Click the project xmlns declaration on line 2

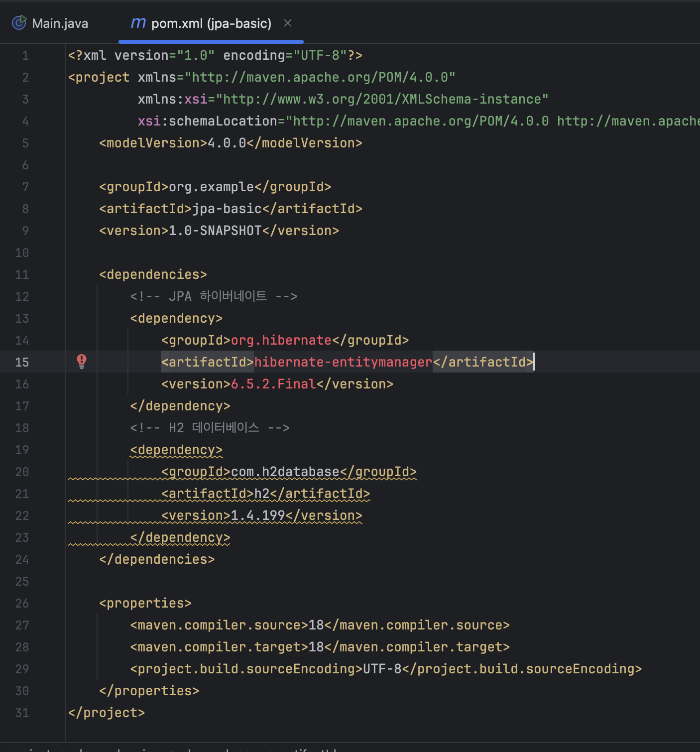point(262,77)
